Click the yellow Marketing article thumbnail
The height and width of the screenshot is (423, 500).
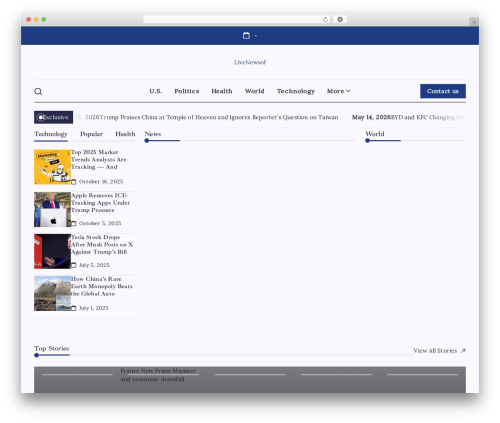tap(52, 167)
